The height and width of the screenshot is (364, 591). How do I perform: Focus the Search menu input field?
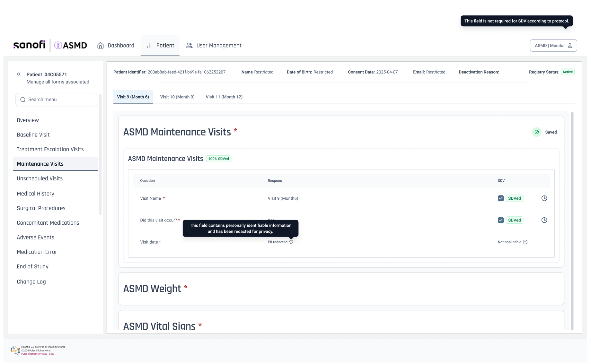[56, 100]
